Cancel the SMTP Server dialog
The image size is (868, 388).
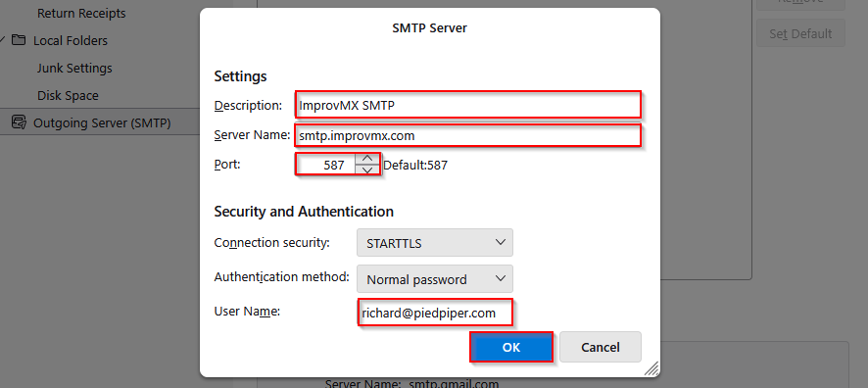pyautogui.click(x=601, y=347)
